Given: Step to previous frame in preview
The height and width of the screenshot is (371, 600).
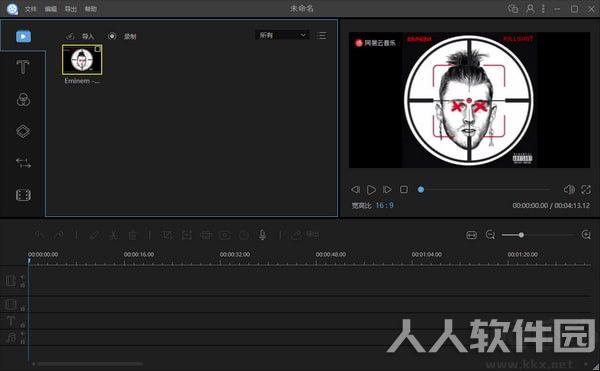Looking at the screenshot, I should click(355, 189).
